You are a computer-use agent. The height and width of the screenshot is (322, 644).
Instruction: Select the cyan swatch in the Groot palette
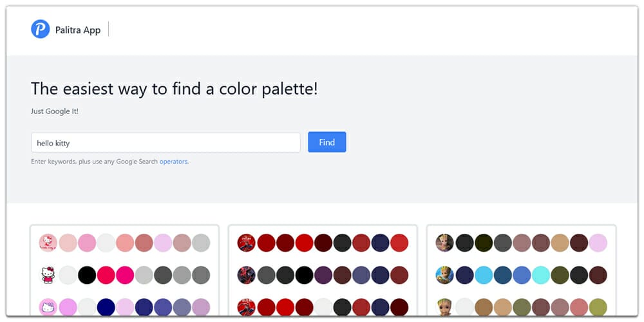(x=541, y=275)
